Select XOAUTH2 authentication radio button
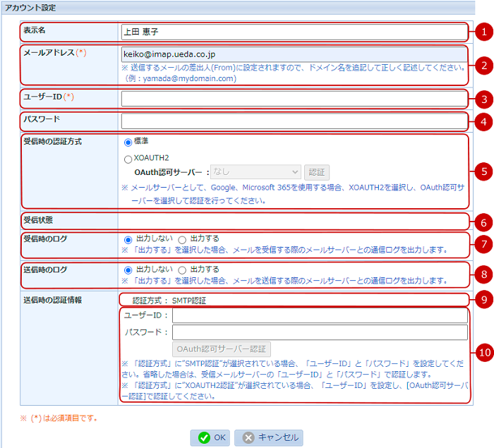This screenshot has width=494, height=448. (x=128, y=159)
